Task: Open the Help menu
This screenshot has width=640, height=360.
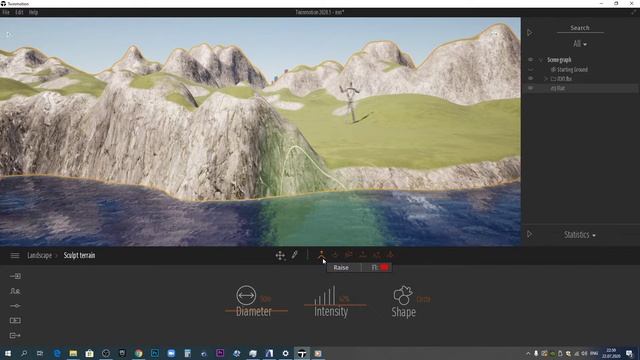Action: pos(33,12)
